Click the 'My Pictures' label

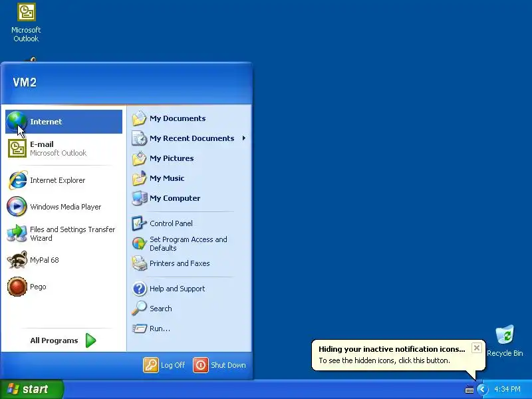click(172, 158)
